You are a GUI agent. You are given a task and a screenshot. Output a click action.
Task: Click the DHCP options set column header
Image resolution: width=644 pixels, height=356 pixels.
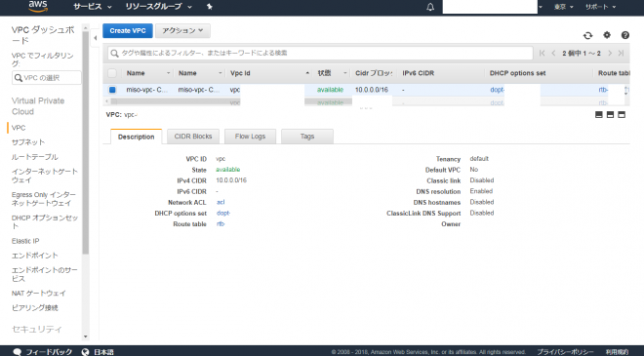click(517, 73)
